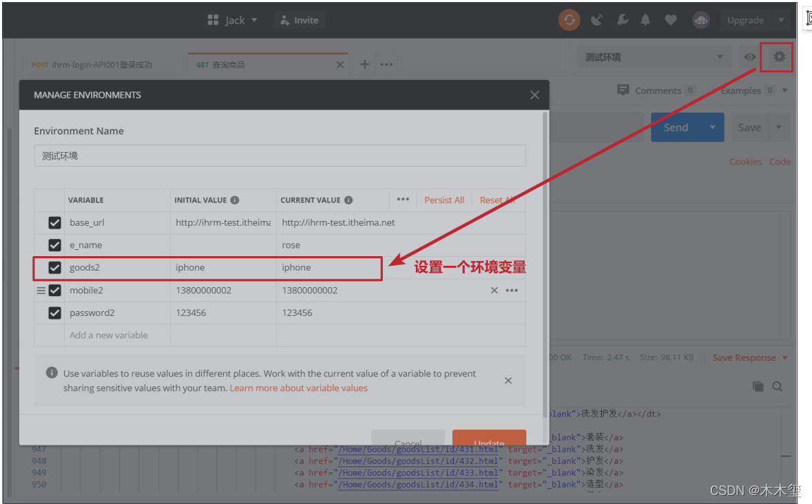Grab the mobile2 row reorder handle
This screenshot has height=504, width=812.
click(41, 291)
